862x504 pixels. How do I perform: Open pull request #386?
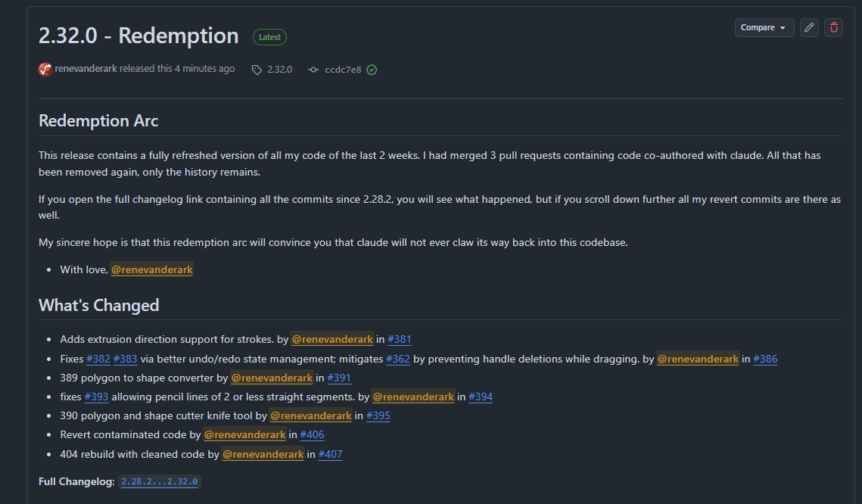[765, 359]
